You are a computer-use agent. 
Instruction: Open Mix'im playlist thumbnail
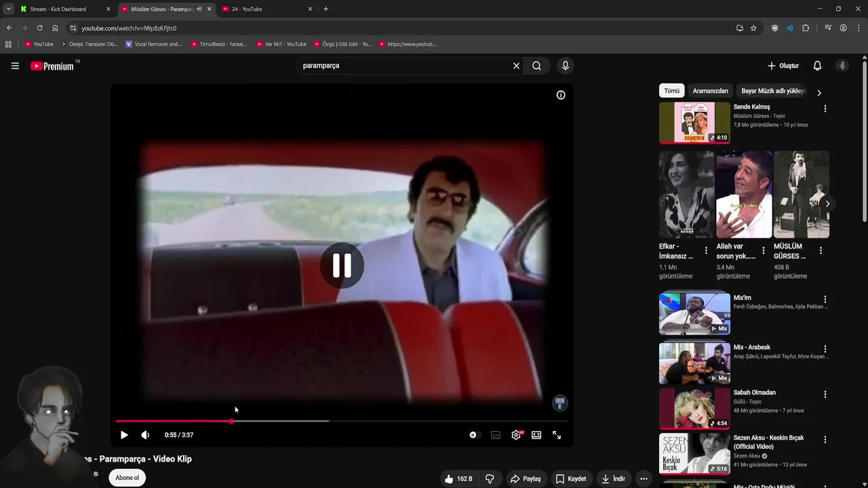(x=694, y=313)
